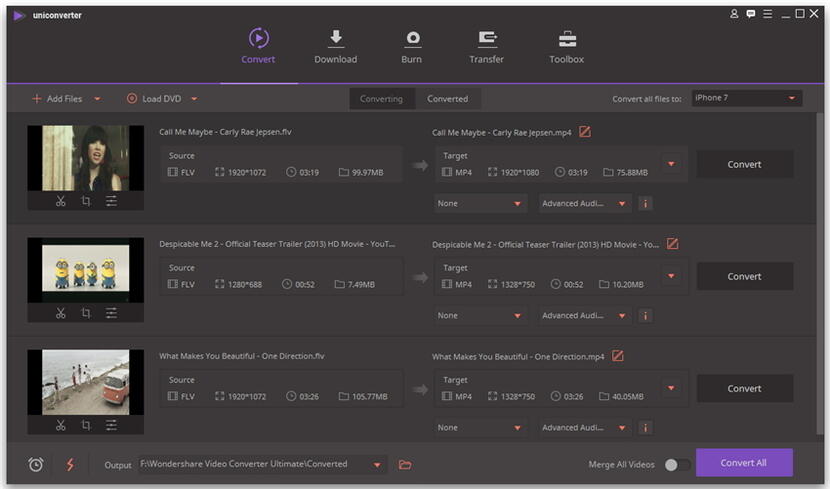
Task: Convert the What Makes You Beautiful video
Action: [x=744, y=389]
